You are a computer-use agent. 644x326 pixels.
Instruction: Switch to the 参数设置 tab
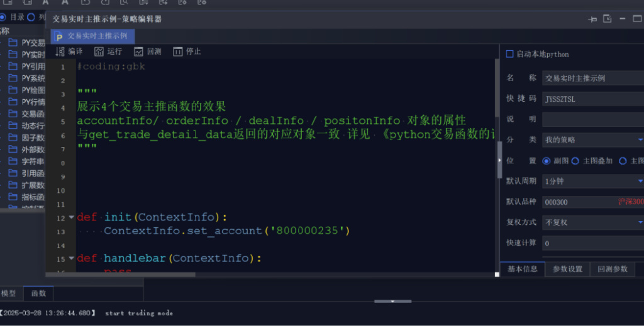tap(567, 269)
